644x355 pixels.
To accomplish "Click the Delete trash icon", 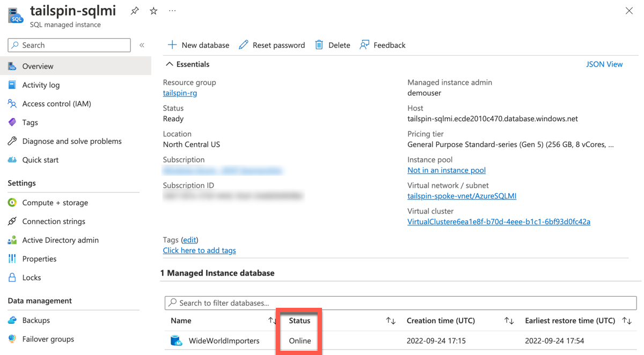I will (319, 45).
